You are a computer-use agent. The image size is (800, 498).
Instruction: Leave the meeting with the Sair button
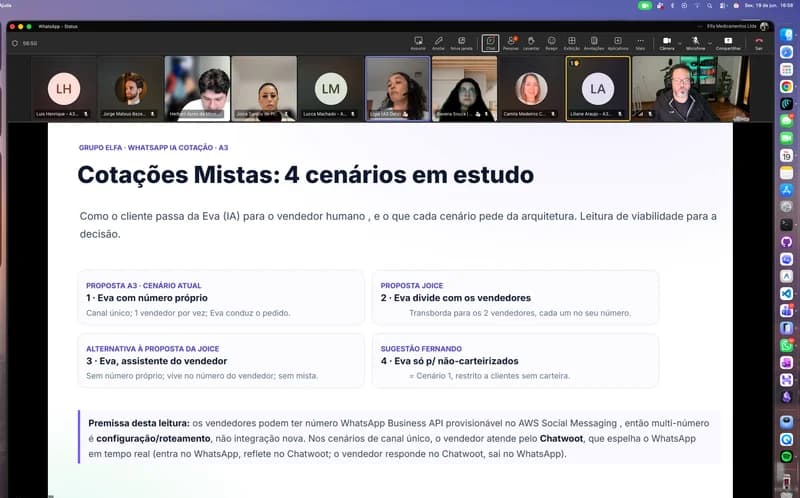click(759, 43)
